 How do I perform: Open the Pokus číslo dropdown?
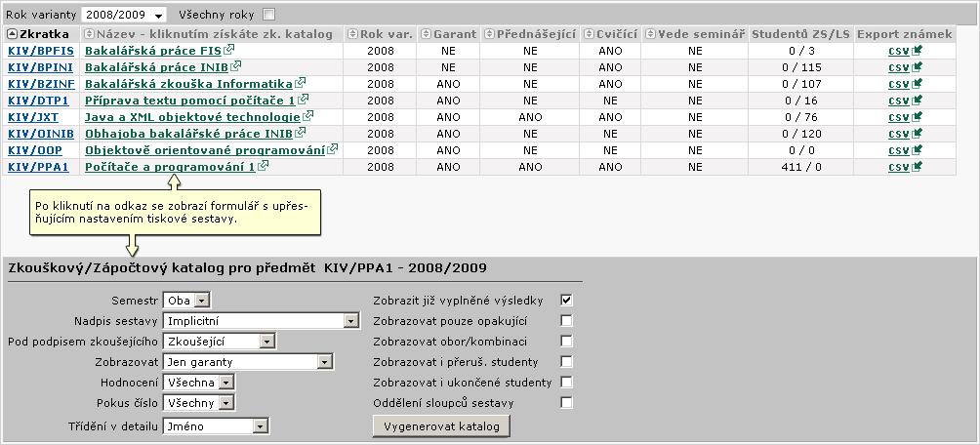[x=198, y=403]
